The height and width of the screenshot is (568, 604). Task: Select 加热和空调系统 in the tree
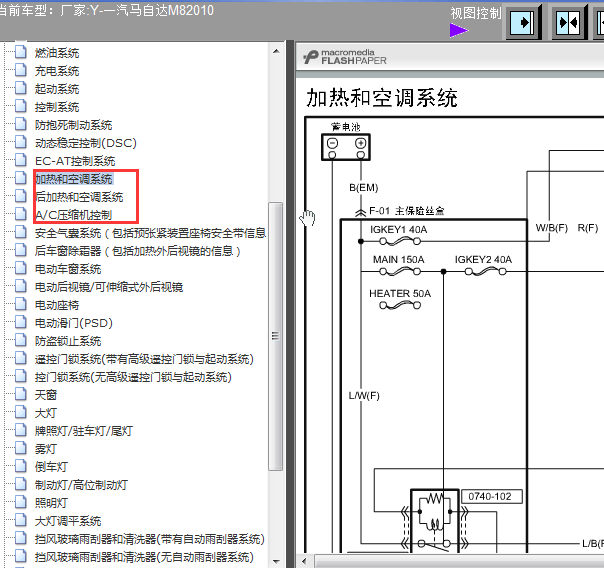(74, 179)
